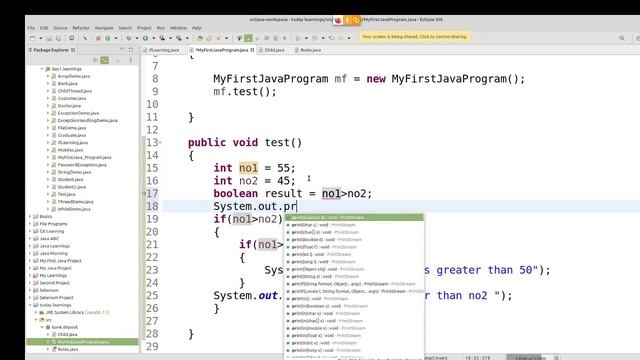
Task: Open the Window menu
Action: 178,28
